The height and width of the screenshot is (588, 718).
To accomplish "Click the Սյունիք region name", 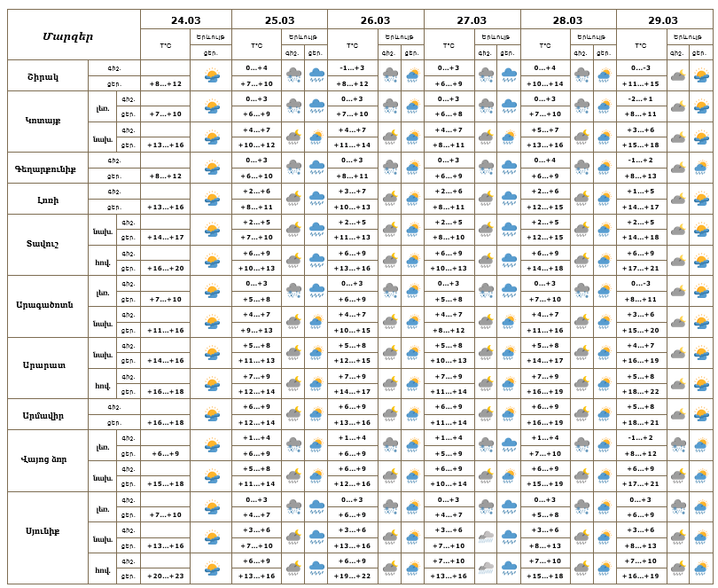I will pyautogui.click(x=44, y=537).
